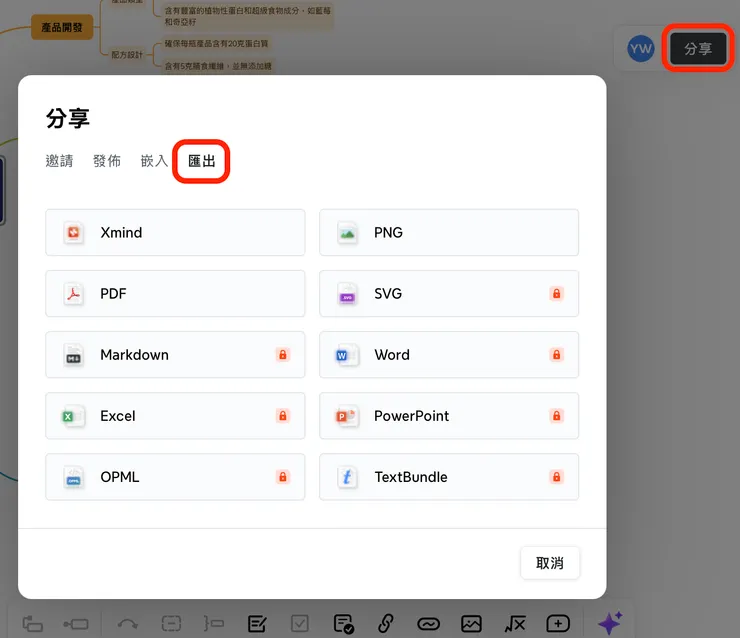Image resolution: width=740 pixels, height=638 pixels.
Task: Click the relationship arrow toolbar icon
Action: tap(127, 624)
